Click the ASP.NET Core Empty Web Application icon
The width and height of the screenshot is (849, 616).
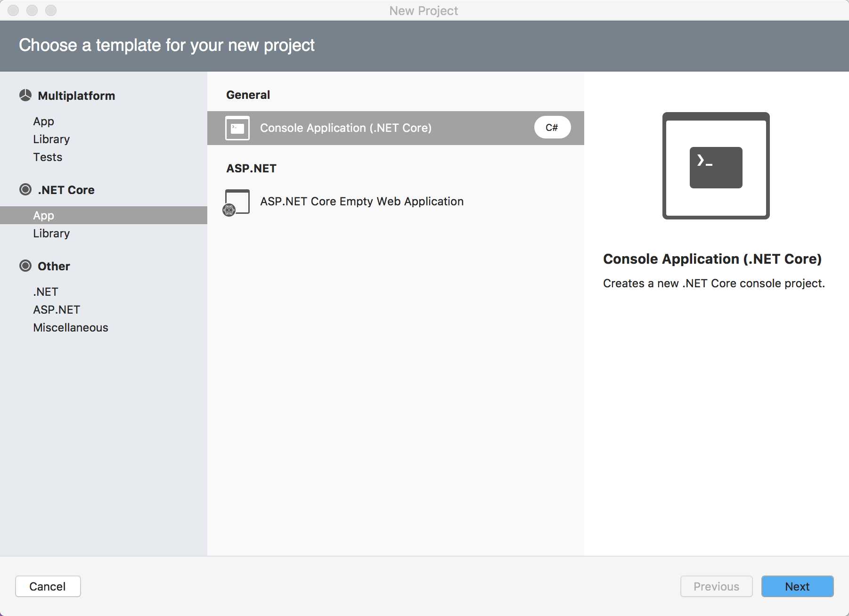(237, 203)
